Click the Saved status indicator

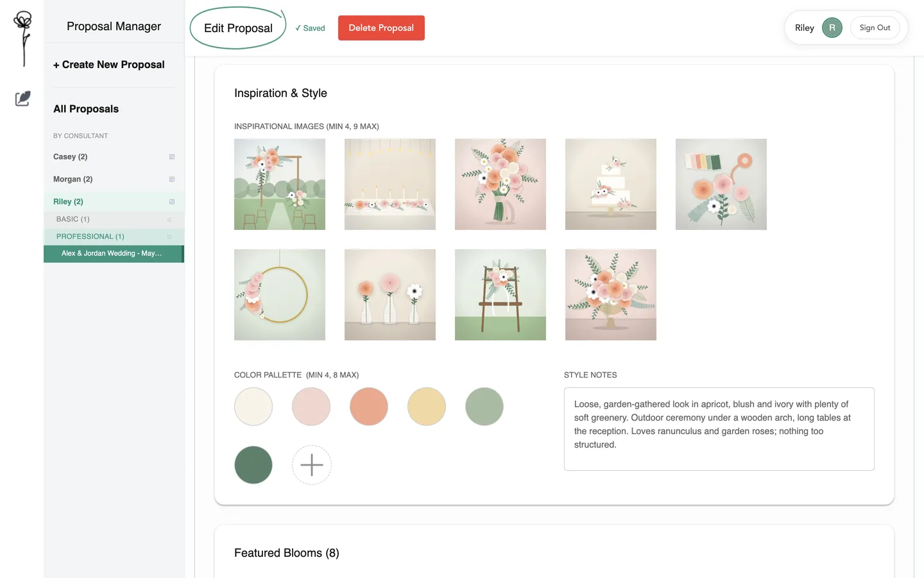click(310, 28)
